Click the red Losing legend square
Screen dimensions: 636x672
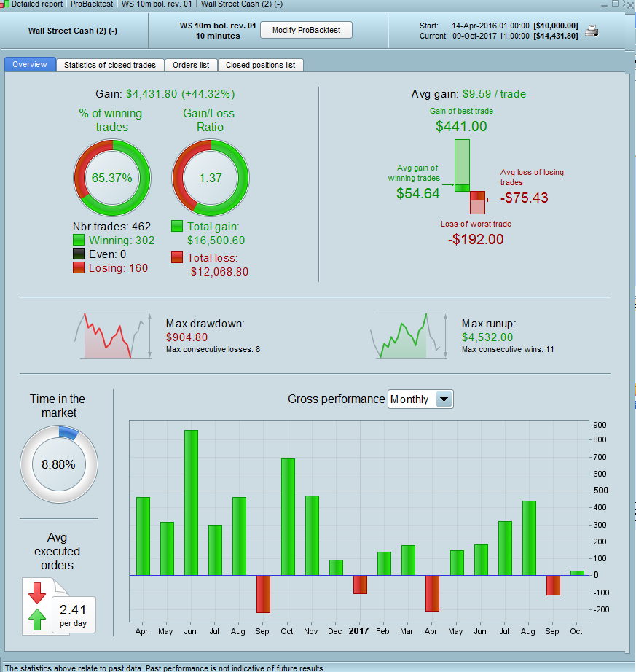click(79, 267)
